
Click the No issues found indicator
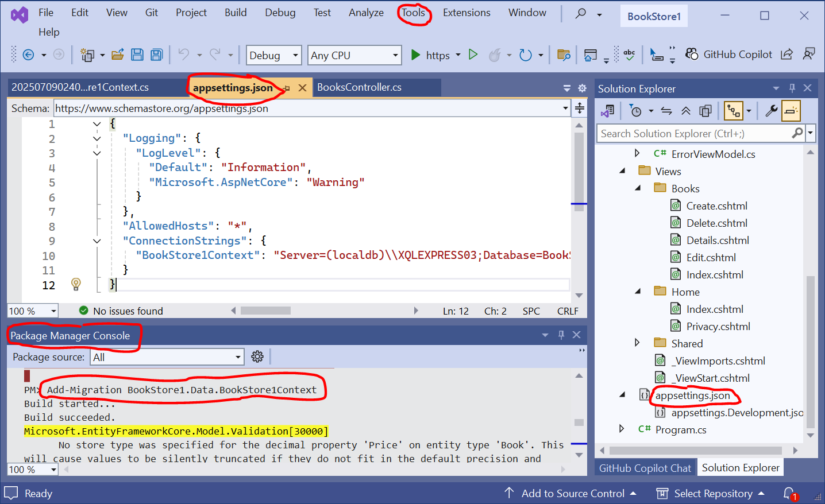pyautogui.click(x=121, y=311)
